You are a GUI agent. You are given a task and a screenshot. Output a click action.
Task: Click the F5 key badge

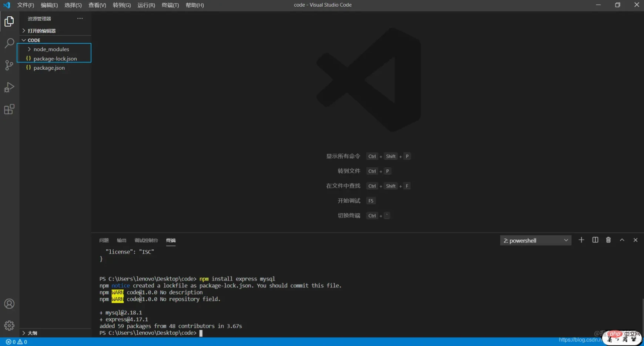coord(371,201)
